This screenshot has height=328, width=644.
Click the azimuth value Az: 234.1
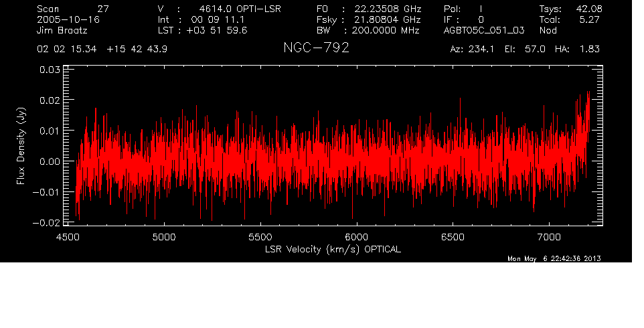472,50
